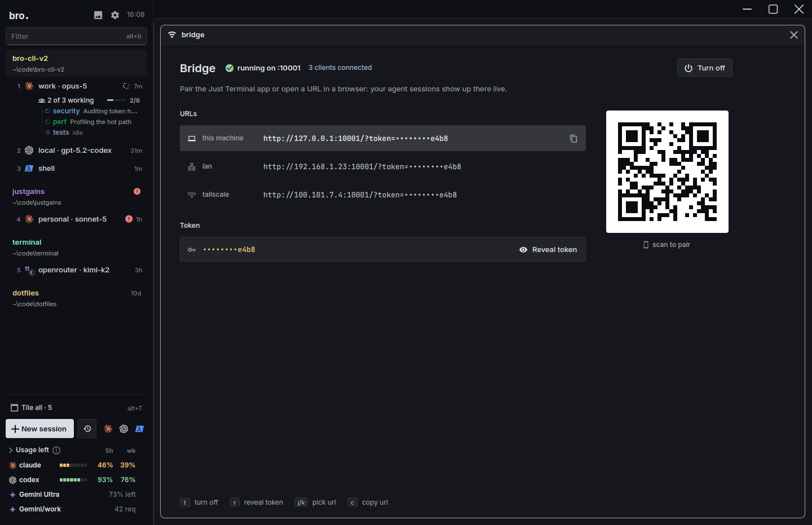The width and height of the screenshot is (812, 525).
Task: Copy the this machine URL
Action: (x=573, y=139)
